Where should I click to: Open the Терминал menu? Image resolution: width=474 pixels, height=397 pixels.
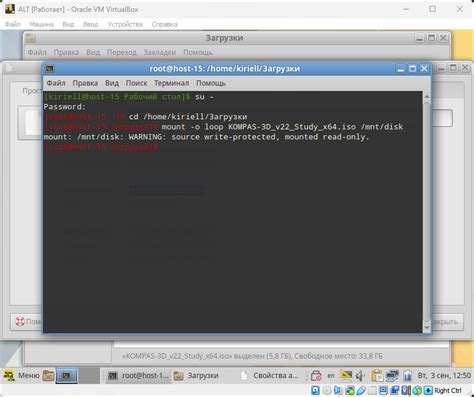pos(171,83)
